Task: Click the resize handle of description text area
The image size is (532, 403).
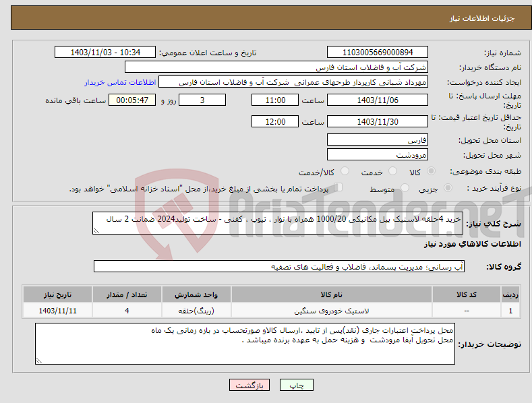Action: click(96, 230)
